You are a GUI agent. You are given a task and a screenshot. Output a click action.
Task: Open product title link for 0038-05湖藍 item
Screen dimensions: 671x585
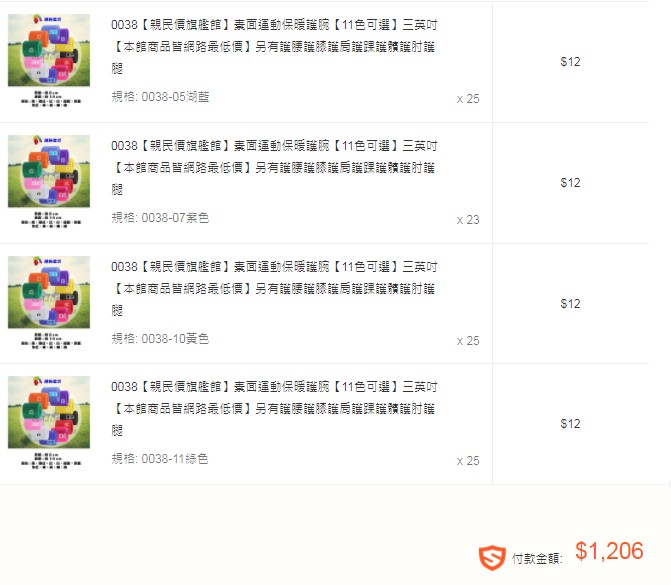point(274,46)
